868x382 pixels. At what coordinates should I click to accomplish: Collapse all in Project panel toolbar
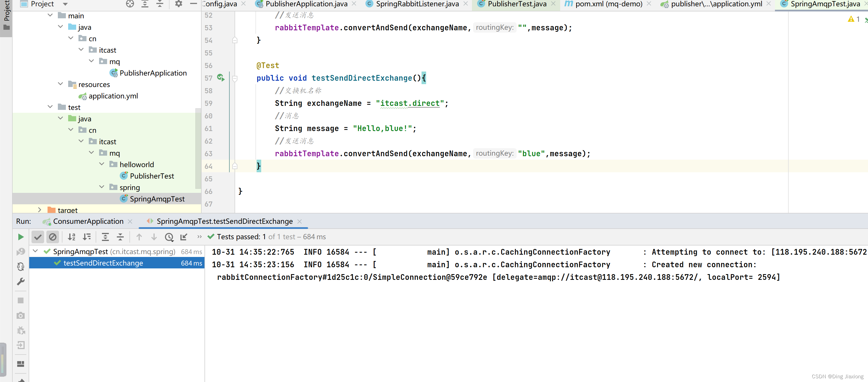pyautogui.click(x=160, y=4)
